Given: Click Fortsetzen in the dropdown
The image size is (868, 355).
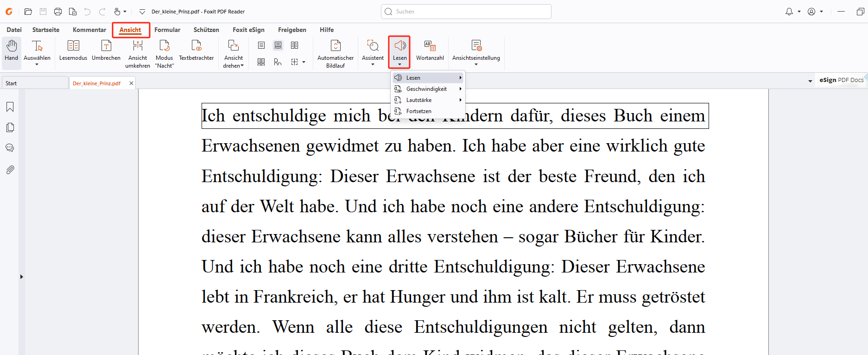Looking at the screenshot, I should pos(428,111).
